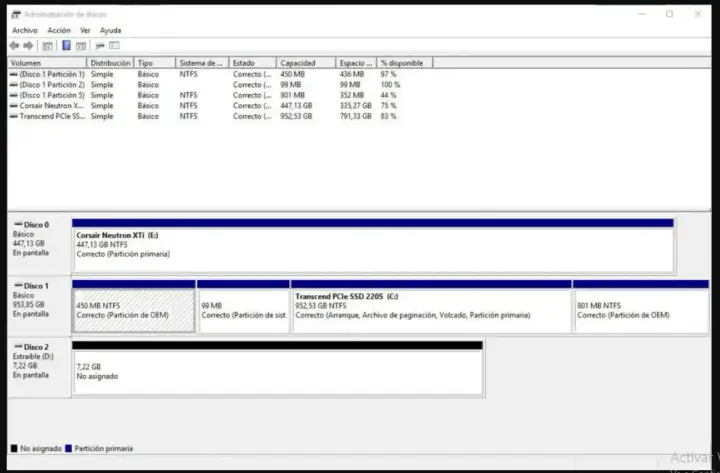
Task: Open the Ayuda menu
Action: click(x=111, y=30)
